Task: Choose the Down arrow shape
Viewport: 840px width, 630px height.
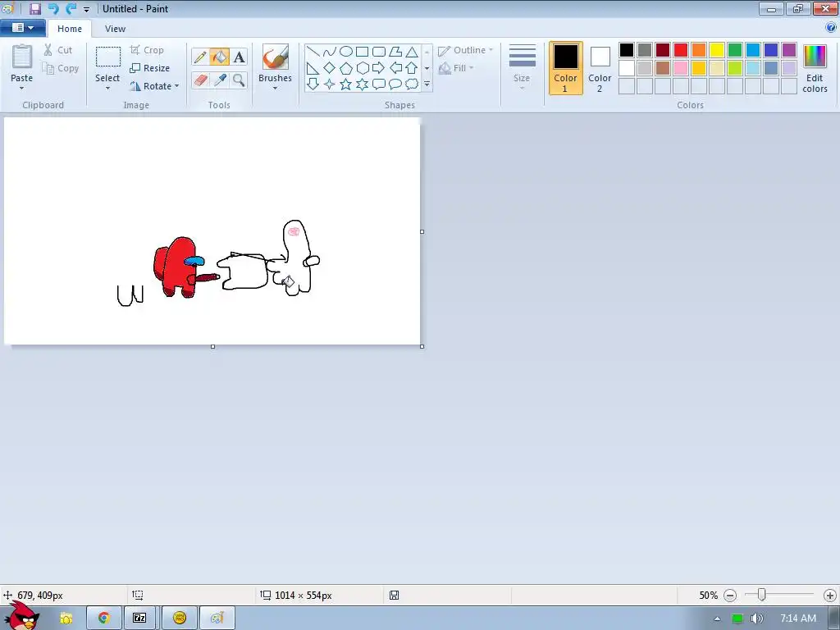Action: (313, 84)
